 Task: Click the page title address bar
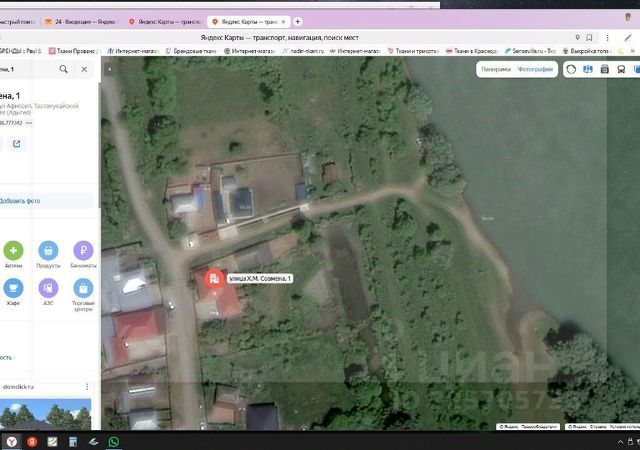279,38
